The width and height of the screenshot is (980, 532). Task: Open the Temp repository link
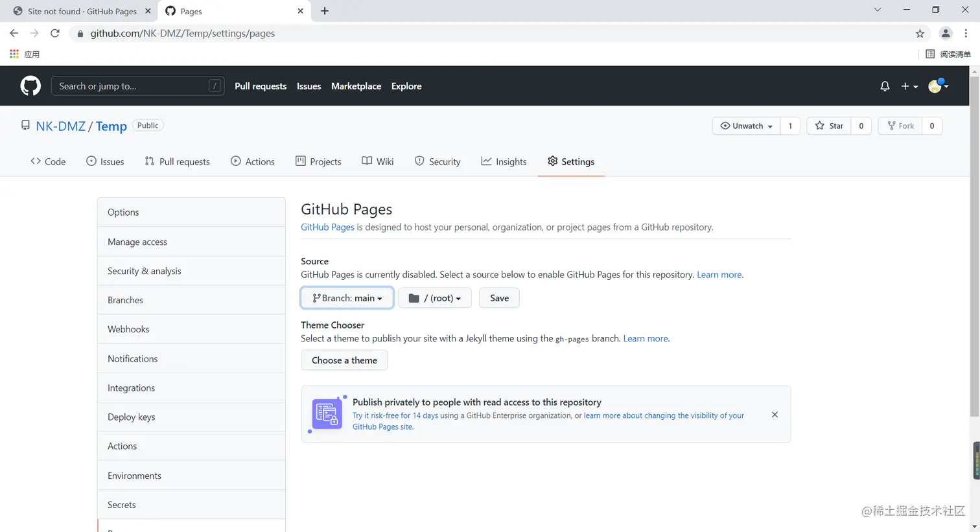click(111, 126)
